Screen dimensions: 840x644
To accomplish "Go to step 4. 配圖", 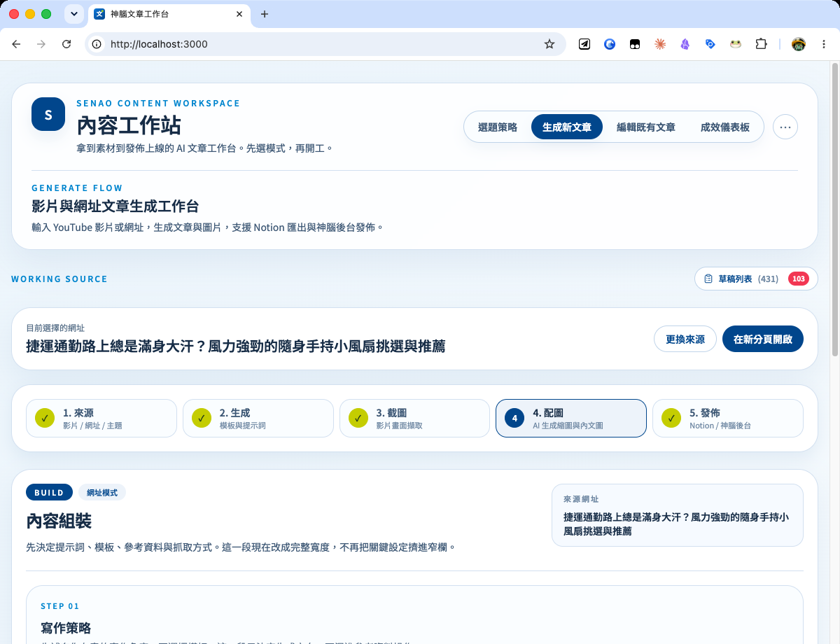I will (571, 418).
